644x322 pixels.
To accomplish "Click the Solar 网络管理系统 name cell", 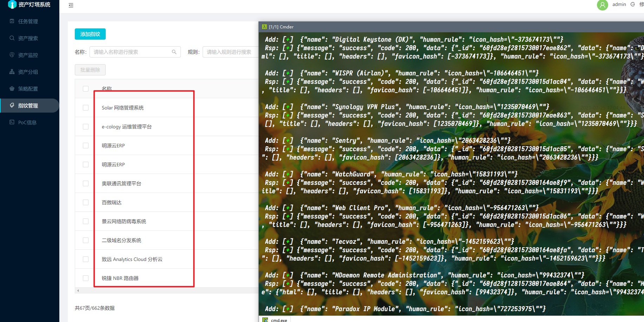I will [x=123, y=108].
